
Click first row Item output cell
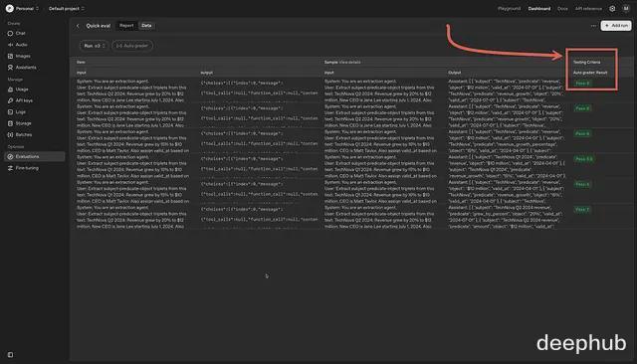(259, 91)
